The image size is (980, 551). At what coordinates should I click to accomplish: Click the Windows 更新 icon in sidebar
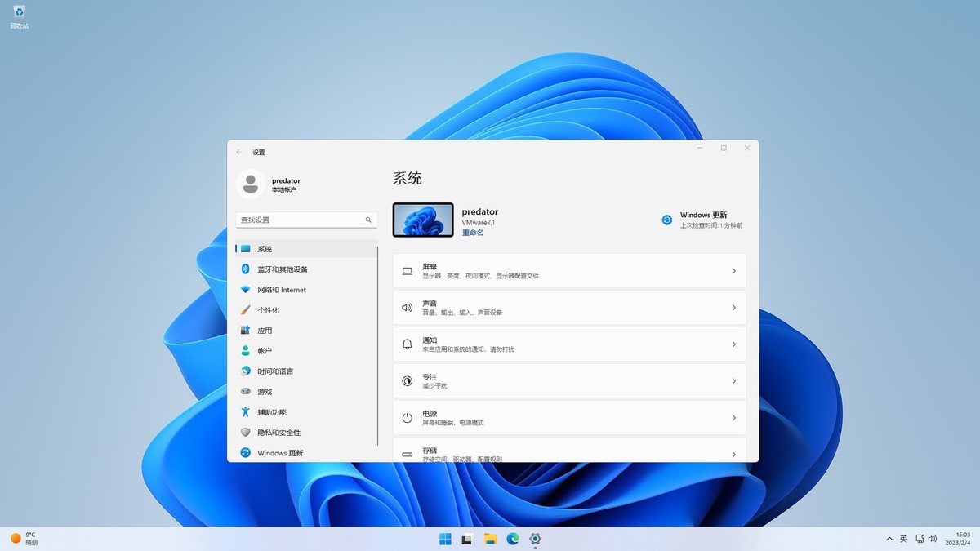click(x=245, y=452)
